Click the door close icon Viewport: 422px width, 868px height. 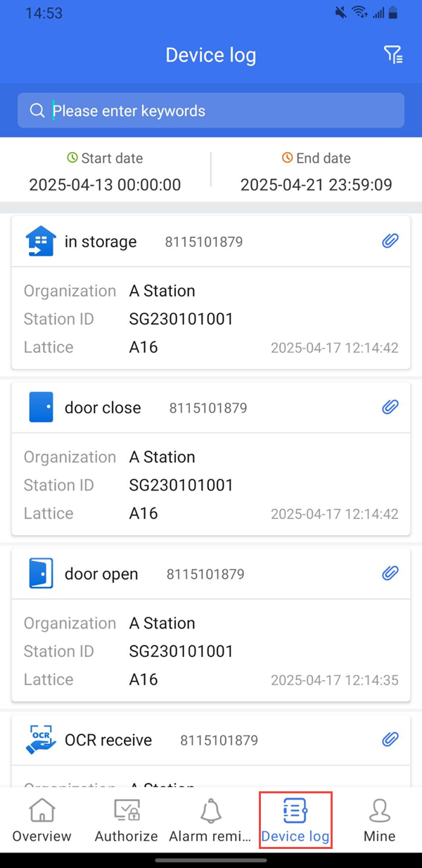point(41,408)
